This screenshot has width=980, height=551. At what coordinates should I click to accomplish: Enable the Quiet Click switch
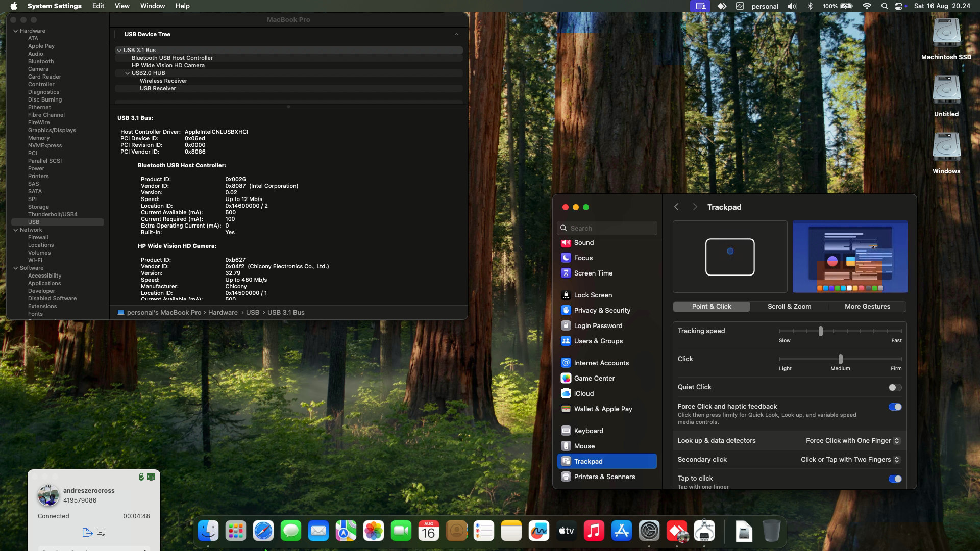coord(894,387)
